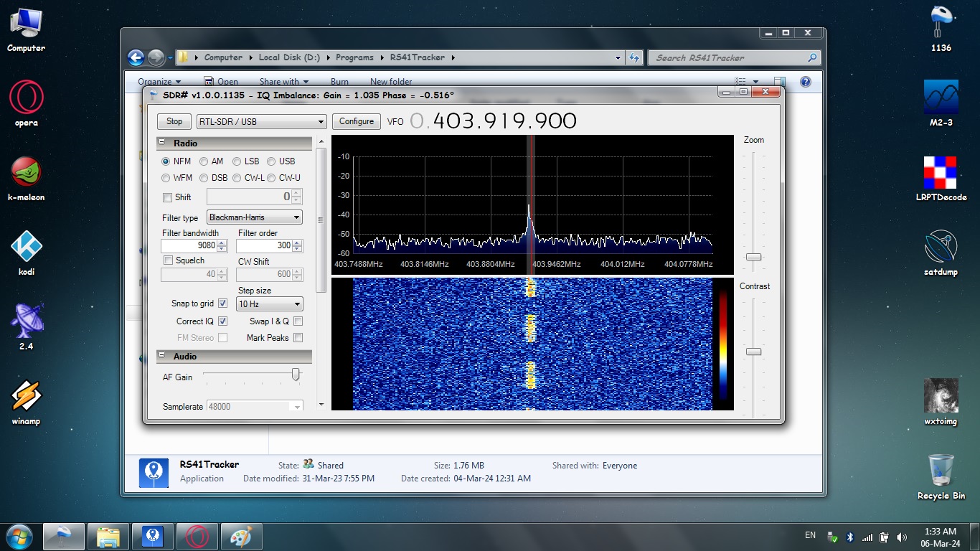The width and height of the screenshot is (980, 551).
Task: Enable the Mark Peaks checkbox
Action: [x=298, y=338]
